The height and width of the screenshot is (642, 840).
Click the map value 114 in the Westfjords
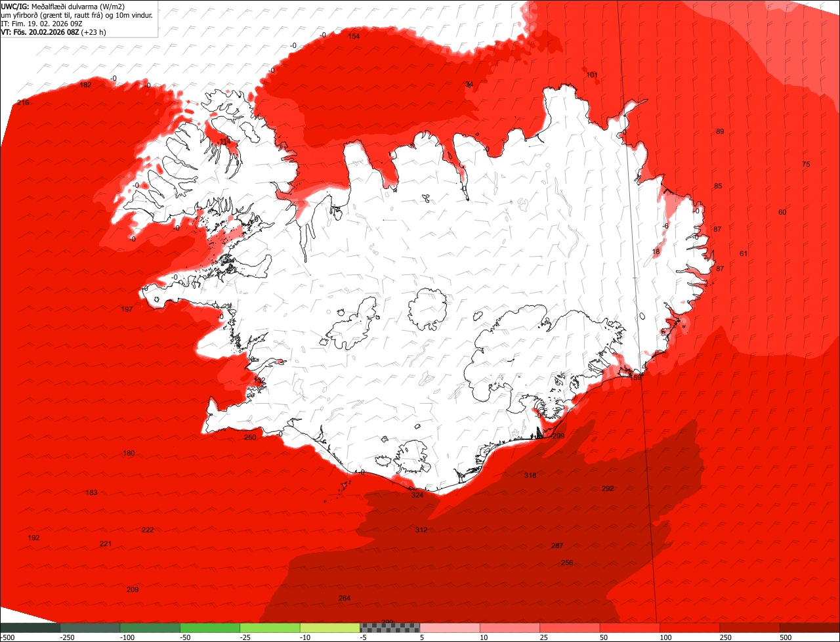[224, 142]
